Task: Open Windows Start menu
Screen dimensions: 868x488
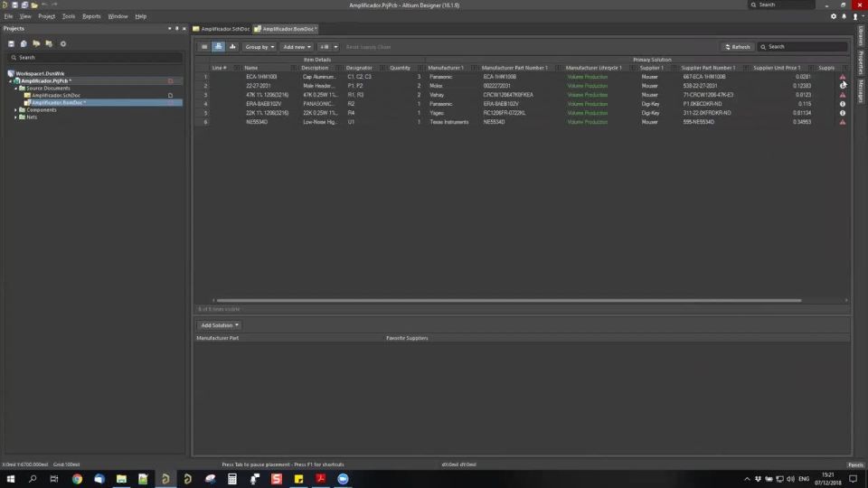Action: (11, 479)
